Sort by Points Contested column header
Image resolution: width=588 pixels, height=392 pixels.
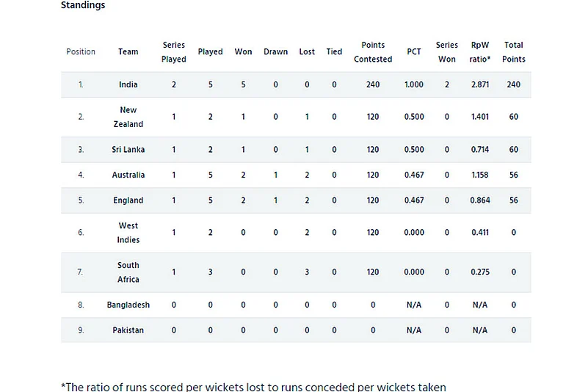click(373, 52)
